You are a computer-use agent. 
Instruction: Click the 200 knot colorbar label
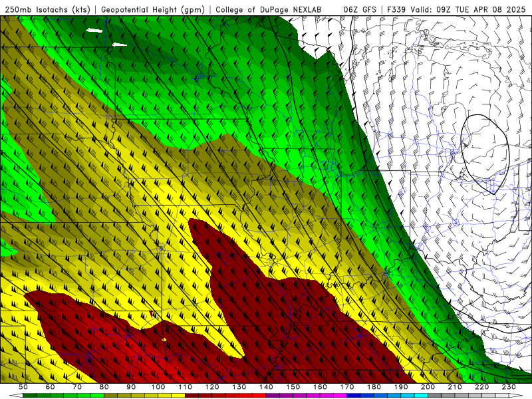point(428,387)
